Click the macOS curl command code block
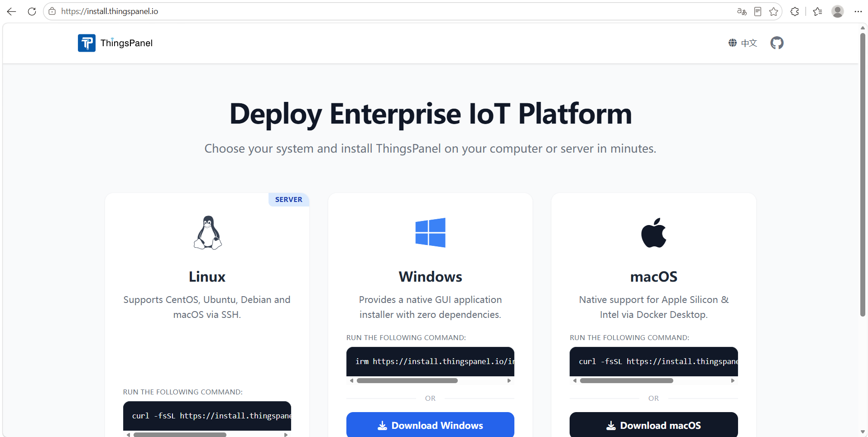 pyautogui.click(x=654, y=361)
